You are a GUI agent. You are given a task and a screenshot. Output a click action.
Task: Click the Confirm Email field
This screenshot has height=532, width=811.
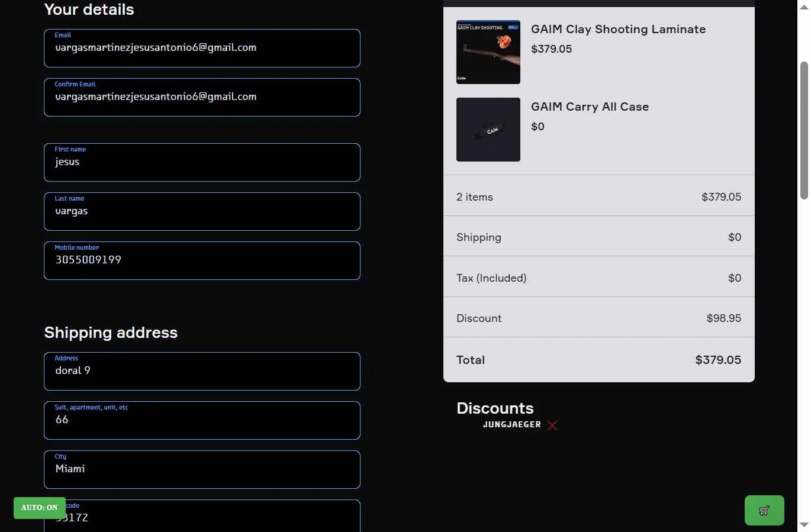(x=202, y=97)
